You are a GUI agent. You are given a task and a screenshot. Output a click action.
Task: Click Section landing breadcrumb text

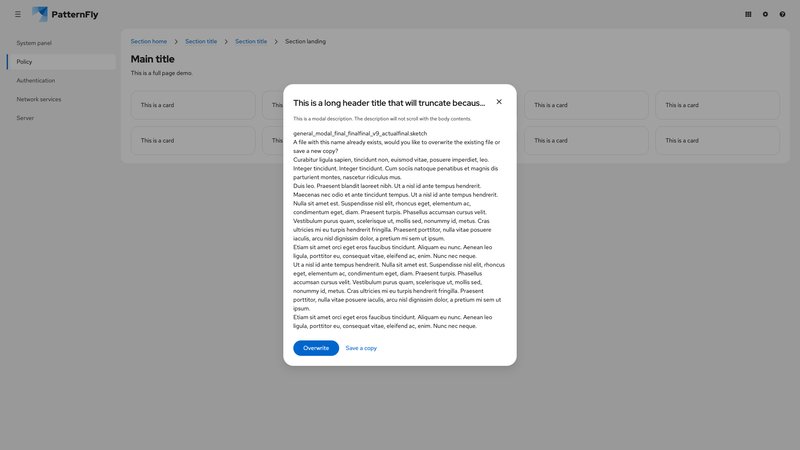305,41
